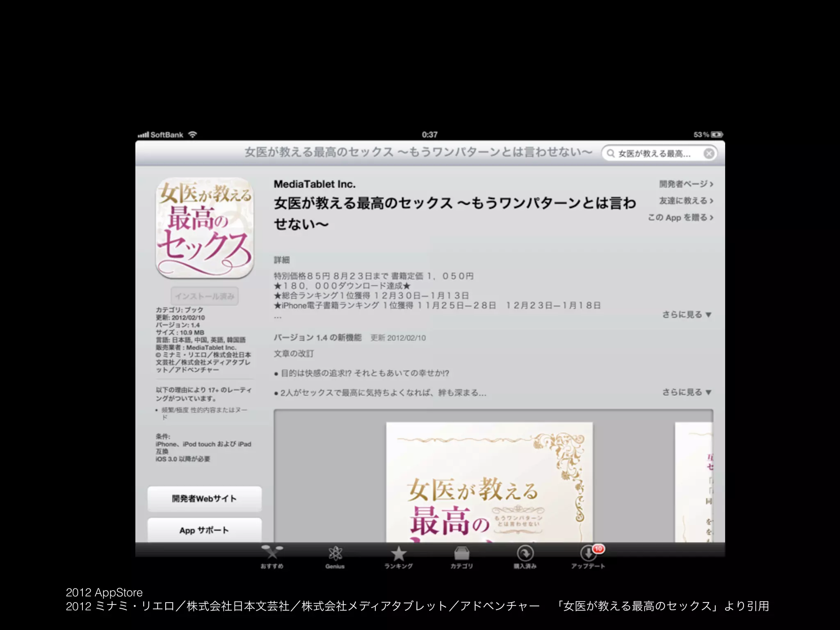Expand description with さらに見る under 詳細

pyautogui.click(x=687, y=315)
